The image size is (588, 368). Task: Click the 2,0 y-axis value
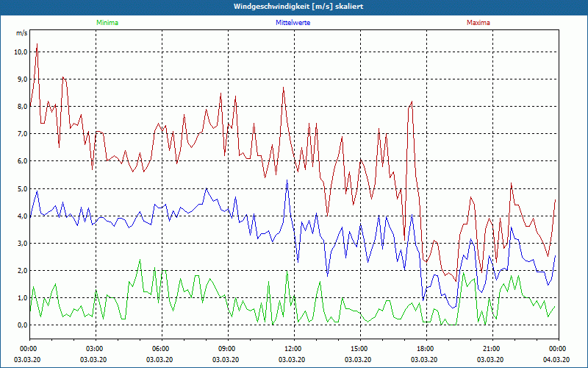[22, 270]
